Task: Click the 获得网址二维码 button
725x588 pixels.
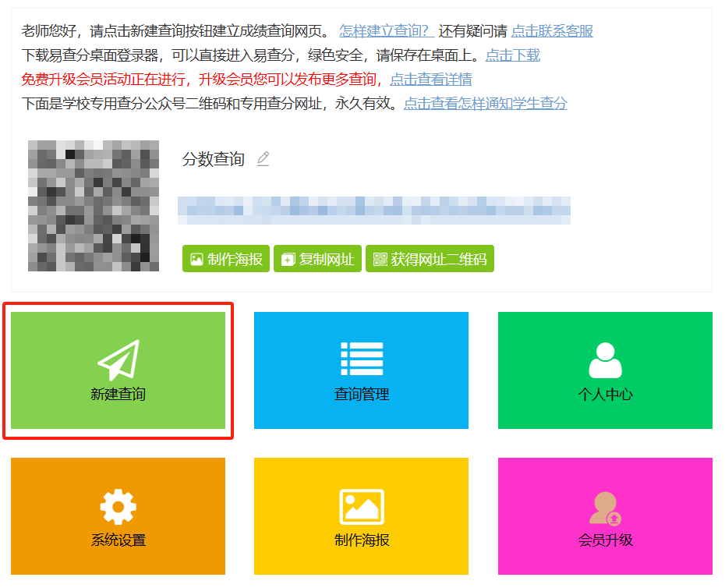Action: (x=430, y=259)
